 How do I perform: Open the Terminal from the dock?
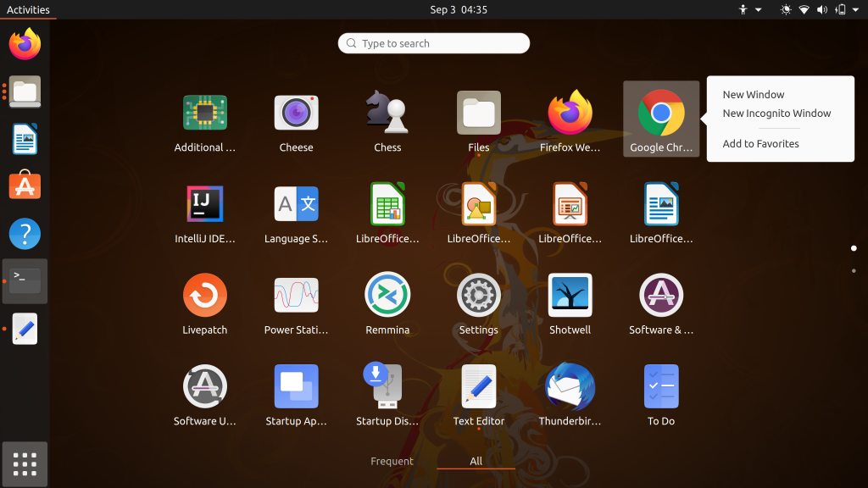click(x=25, y=280)
